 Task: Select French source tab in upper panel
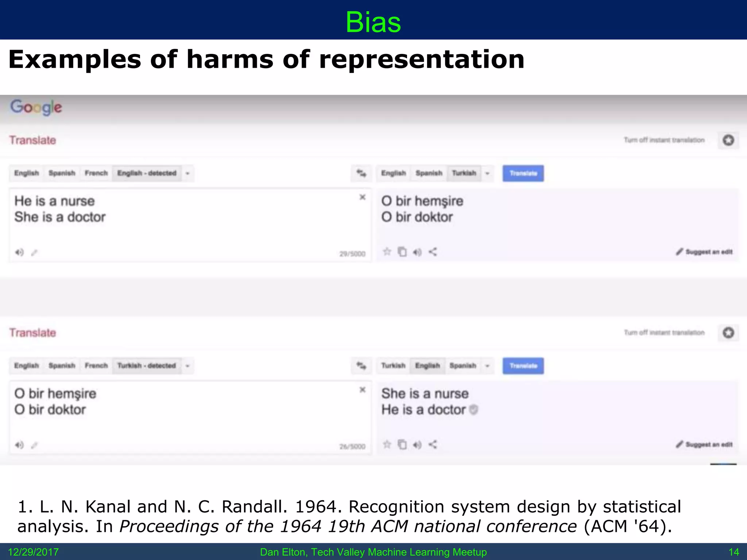(96, 173)
